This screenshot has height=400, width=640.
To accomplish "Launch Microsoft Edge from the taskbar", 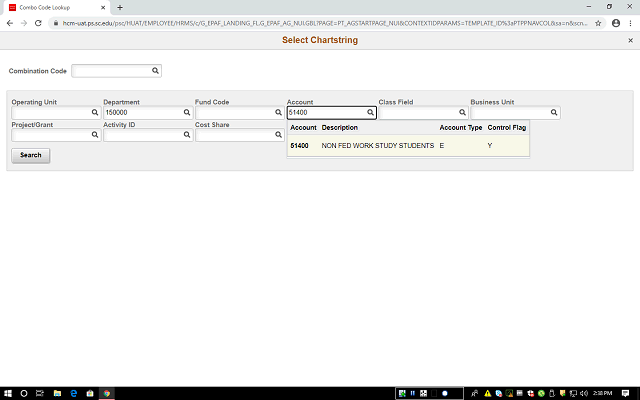I will pos(74,393).
